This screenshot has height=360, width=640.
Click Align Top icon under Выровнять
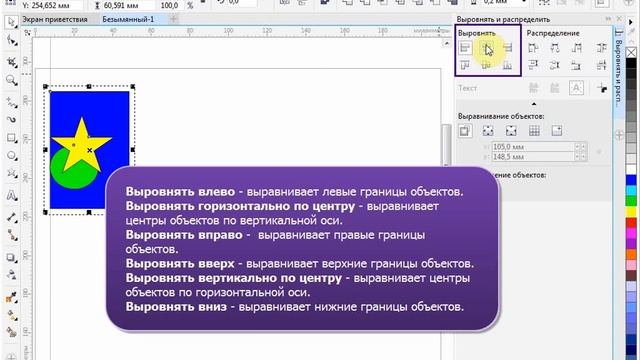coord(465,65)
